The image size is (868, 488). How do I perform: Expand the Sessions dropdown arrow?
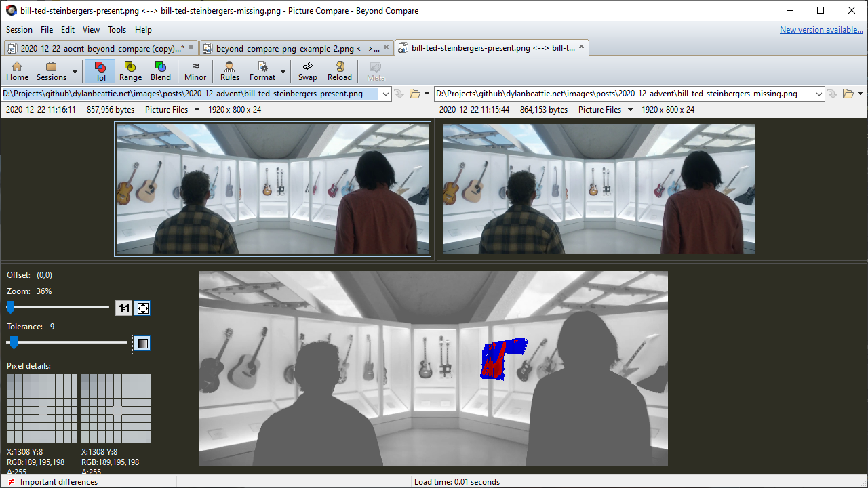point(75,71)
